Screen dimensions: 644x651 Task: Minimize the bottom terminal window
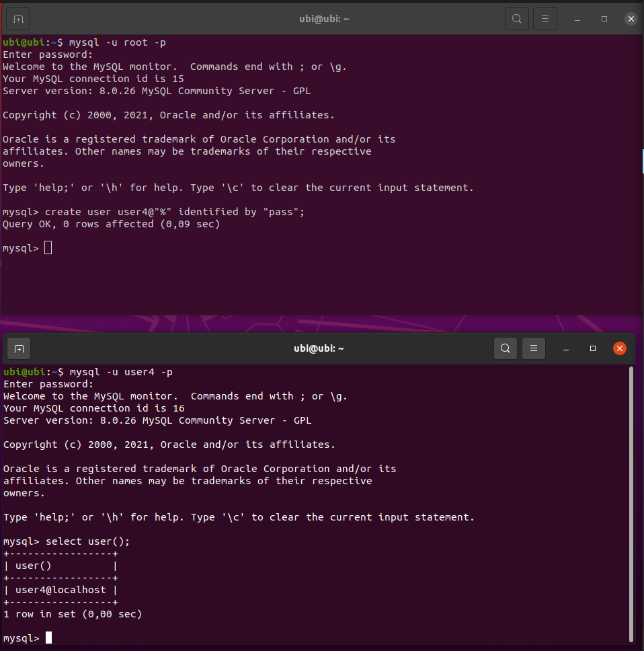(565, 349)
